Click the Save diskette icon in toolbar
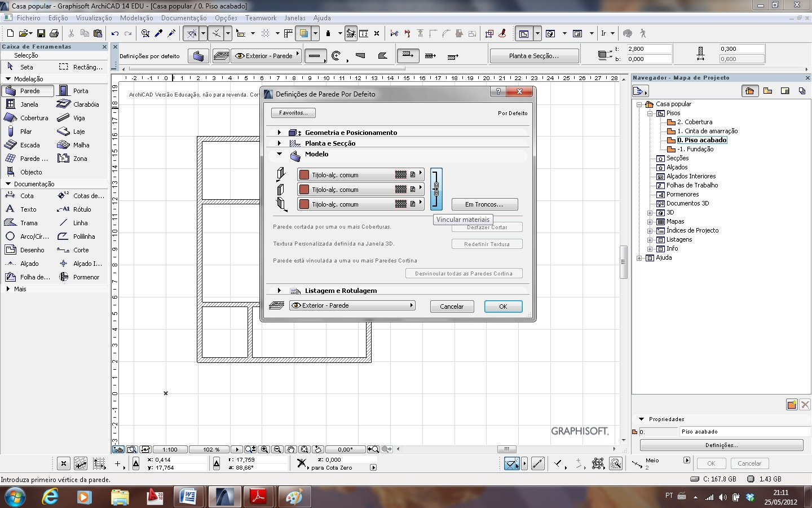Viewport: 812px width, 508px height. (x=41, y=34)
